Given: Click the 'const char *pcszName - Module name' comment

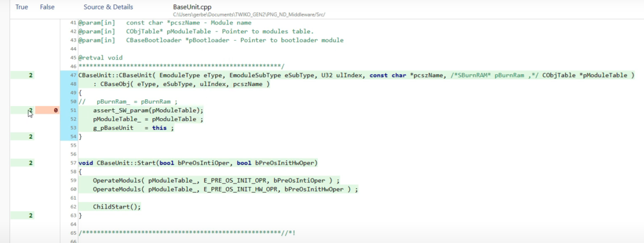Looking at the screenshot, I should pos(189,23).
